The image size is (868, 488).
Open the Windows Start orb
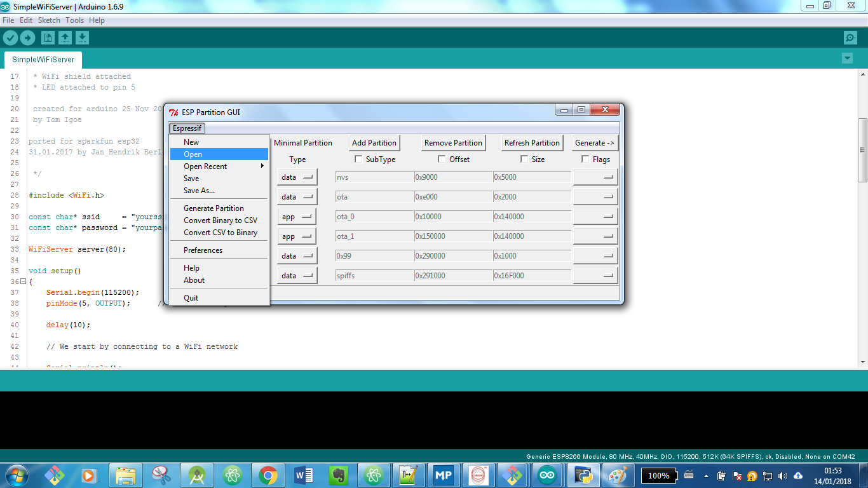(16, 475)
